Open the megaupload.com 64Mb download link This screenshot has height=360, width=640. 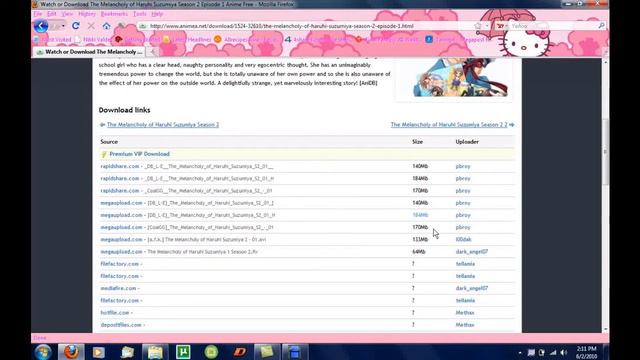[121, 251]
